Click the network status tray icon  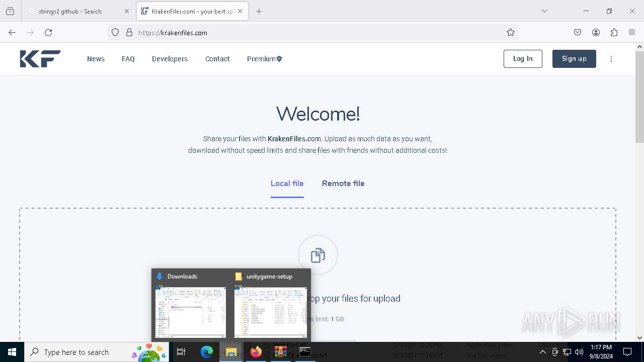point(567,352)
